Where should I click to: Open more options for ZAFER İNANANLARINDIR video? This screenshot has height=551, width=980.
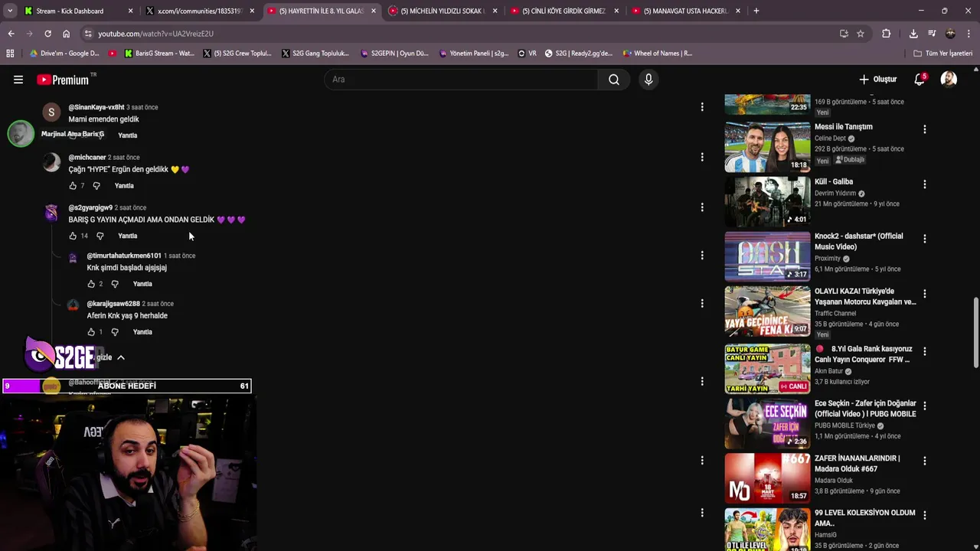coord(925,461)
